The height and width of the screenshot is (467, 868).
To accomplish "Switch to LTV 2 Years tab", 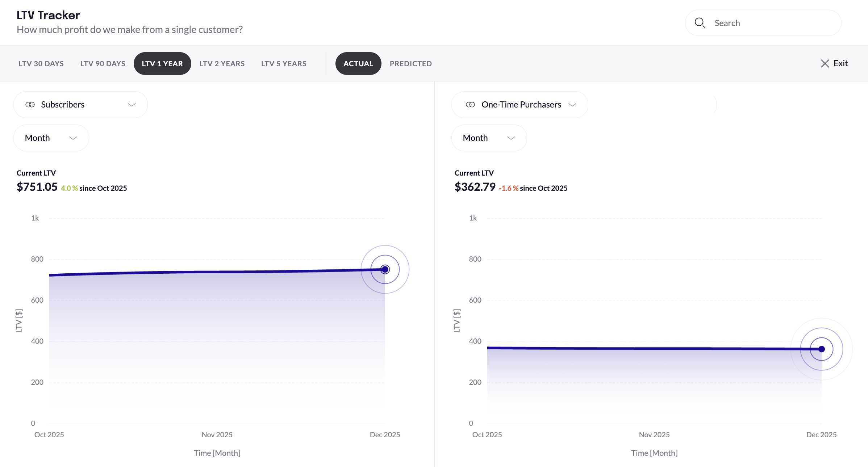I will (222, 64).
